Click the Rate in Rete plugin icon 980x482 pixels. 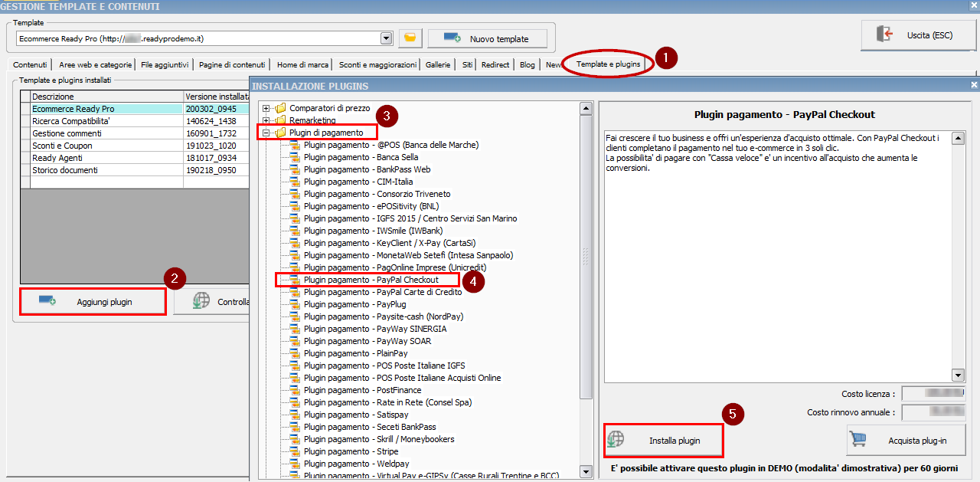click(x=295, y=402)
